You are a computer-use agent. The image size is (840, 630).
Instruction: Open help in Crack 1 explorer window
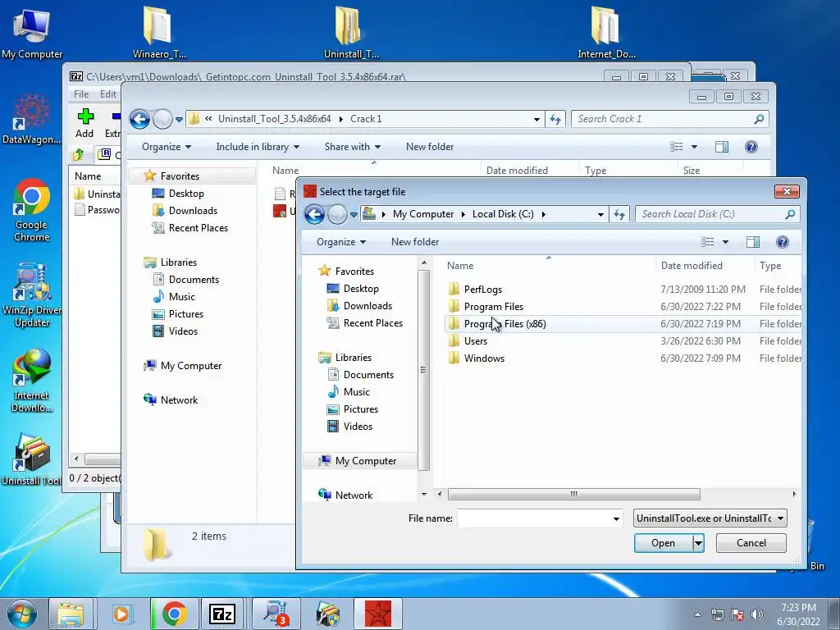pos(751,147)
